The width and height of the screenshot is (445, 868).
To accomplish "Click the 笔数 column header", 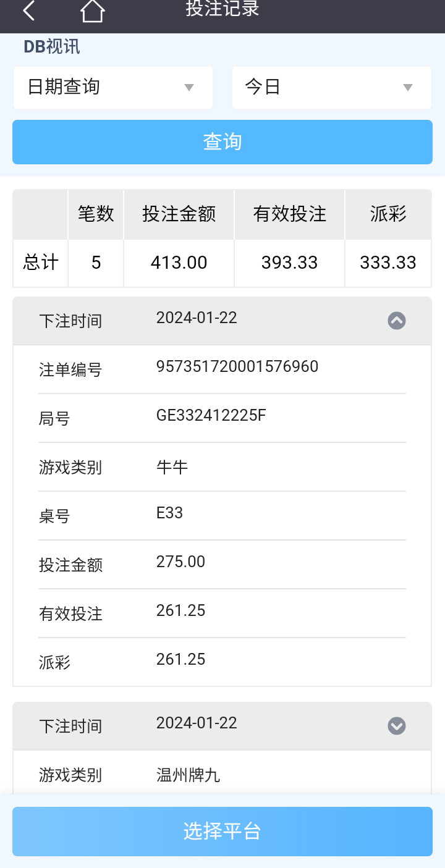I will click(x=96, y=214).
